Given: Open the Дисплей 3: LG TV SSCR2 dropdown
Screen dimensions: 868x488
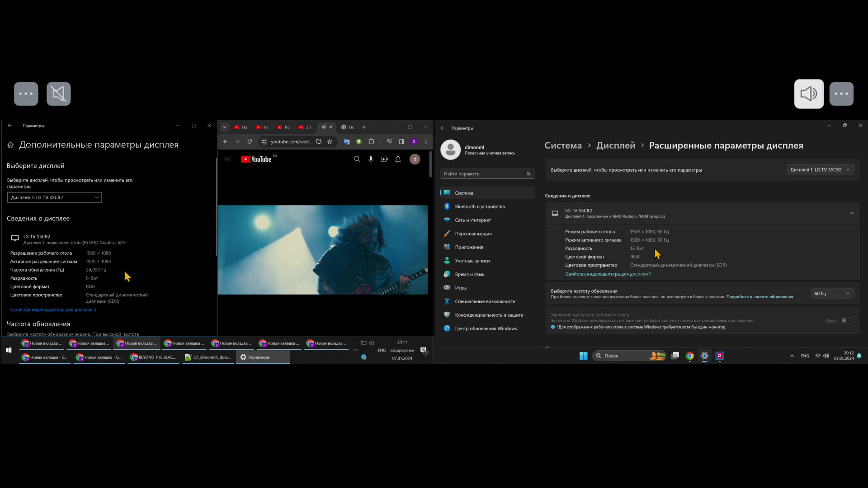Looking at the screenshot, I should (54, 197).
